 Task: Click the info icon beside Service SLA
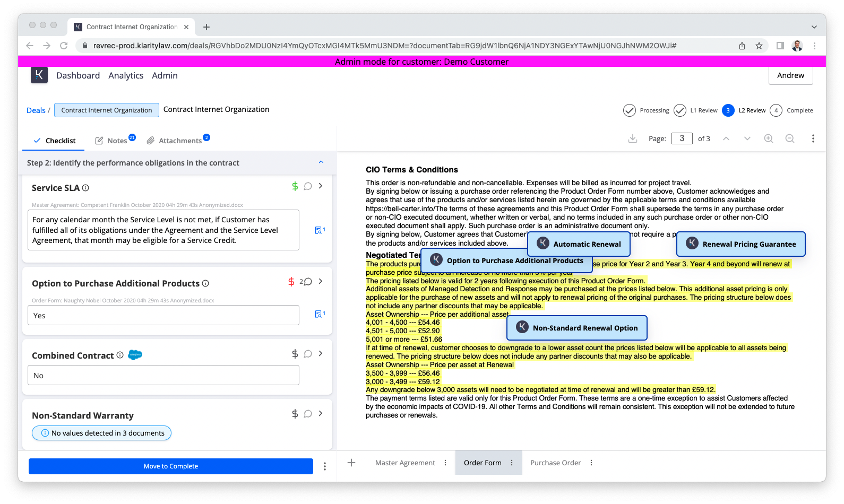85,188
